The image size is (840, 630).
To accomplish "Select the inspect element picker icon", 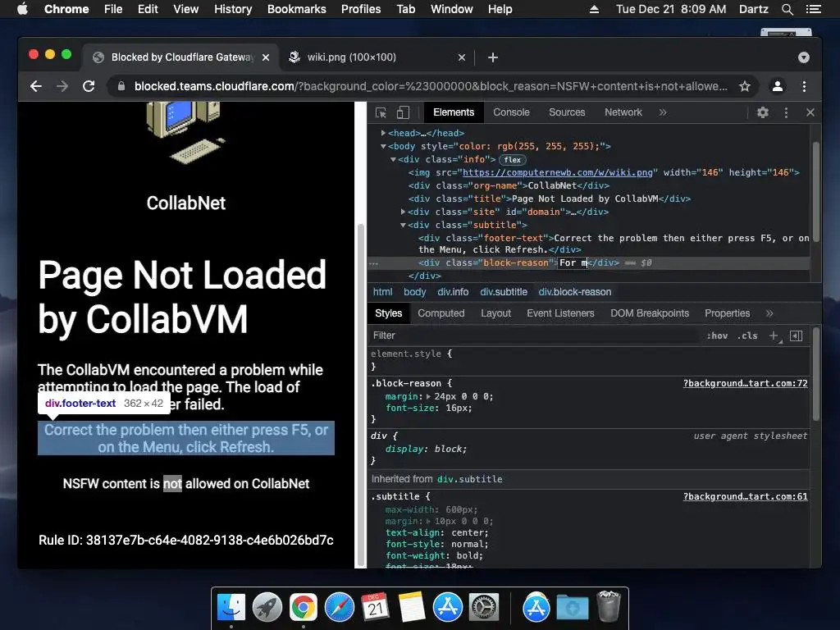I will pos(381,112).
